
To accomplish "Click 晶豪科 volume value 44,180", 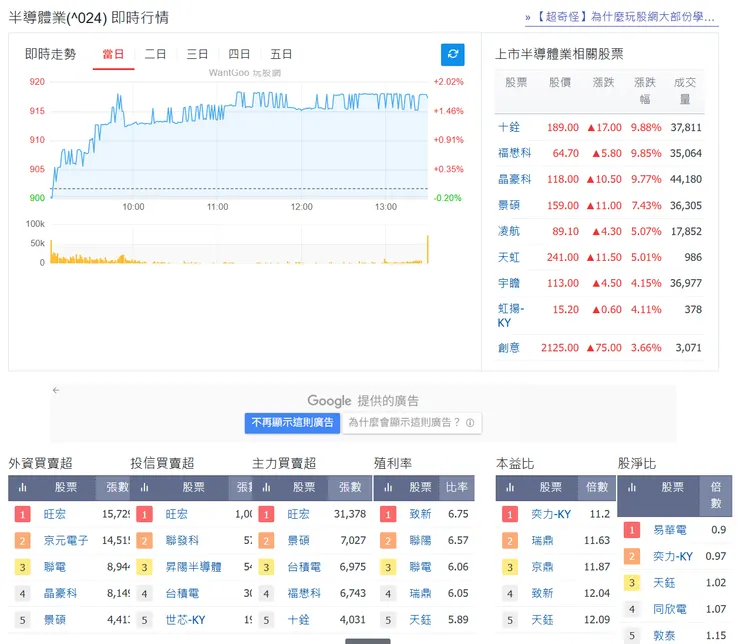I will [x=686, y=179].
